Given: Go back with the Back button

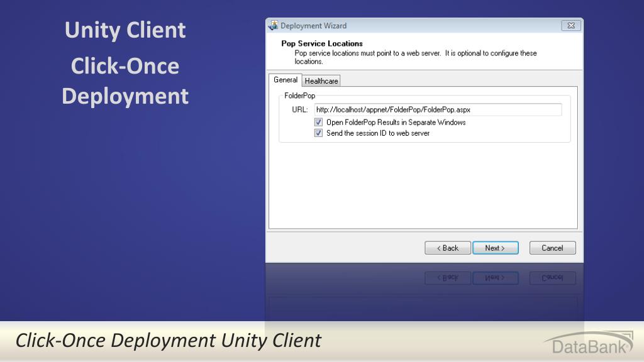Looking at the screenshot, I should pos(448,248).
